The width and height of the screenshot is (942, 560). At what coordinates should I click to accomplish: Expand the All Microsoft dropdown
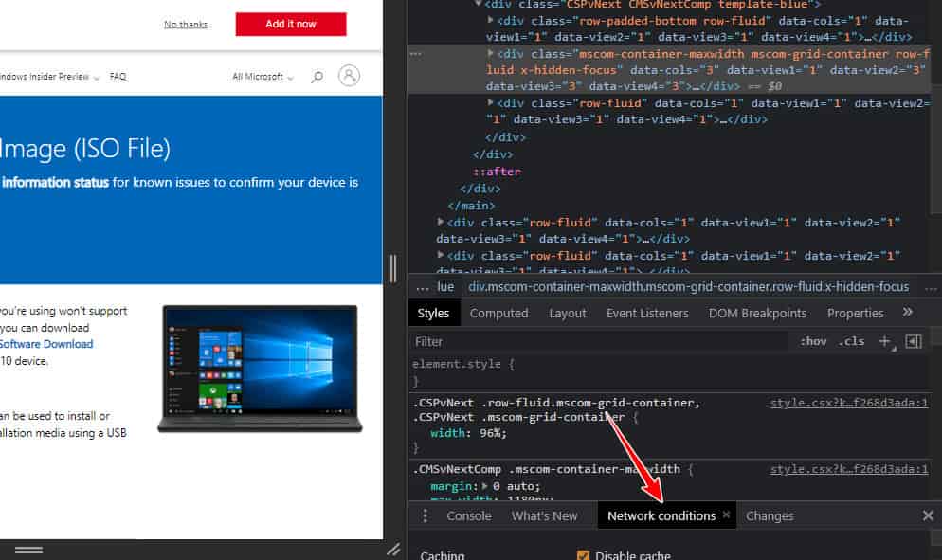(263, 77)
